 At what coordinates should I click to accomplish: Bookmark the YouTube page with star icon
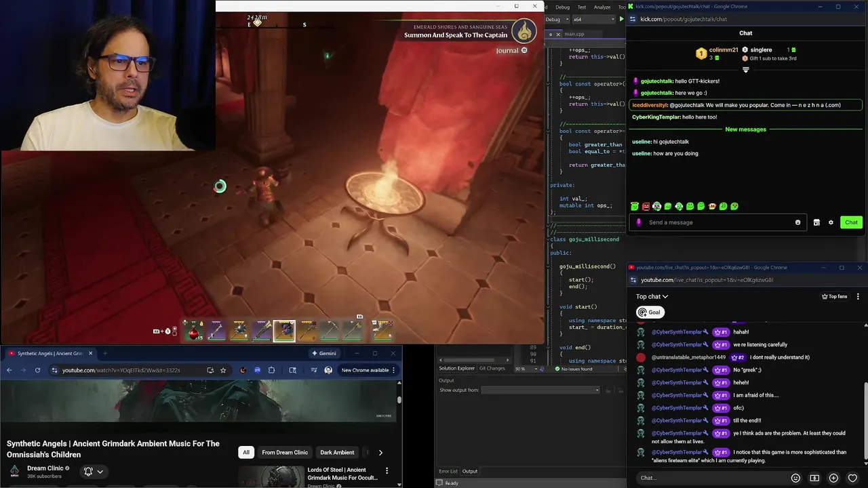point(223,370)
